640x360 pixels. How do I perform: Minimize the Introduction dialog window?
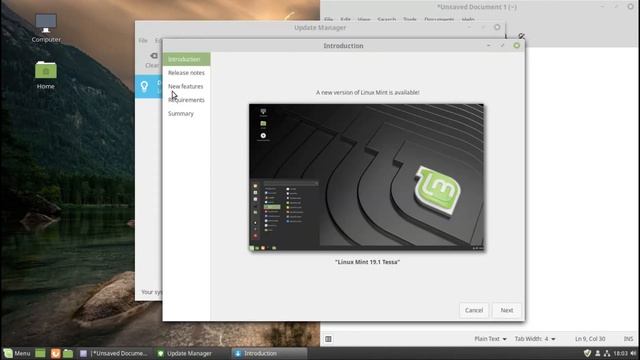489,46
